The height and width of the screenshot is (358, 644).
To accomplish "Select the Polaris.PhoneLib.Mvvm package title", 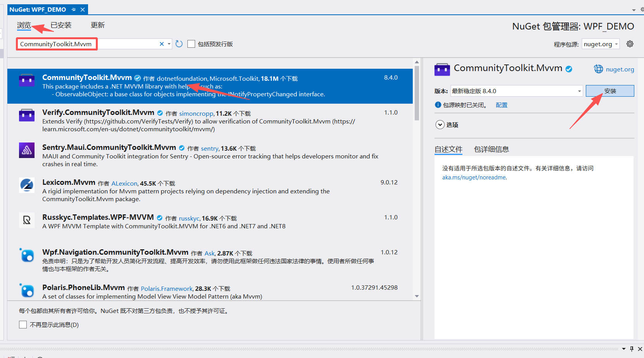I will click(x=83, y=288).
